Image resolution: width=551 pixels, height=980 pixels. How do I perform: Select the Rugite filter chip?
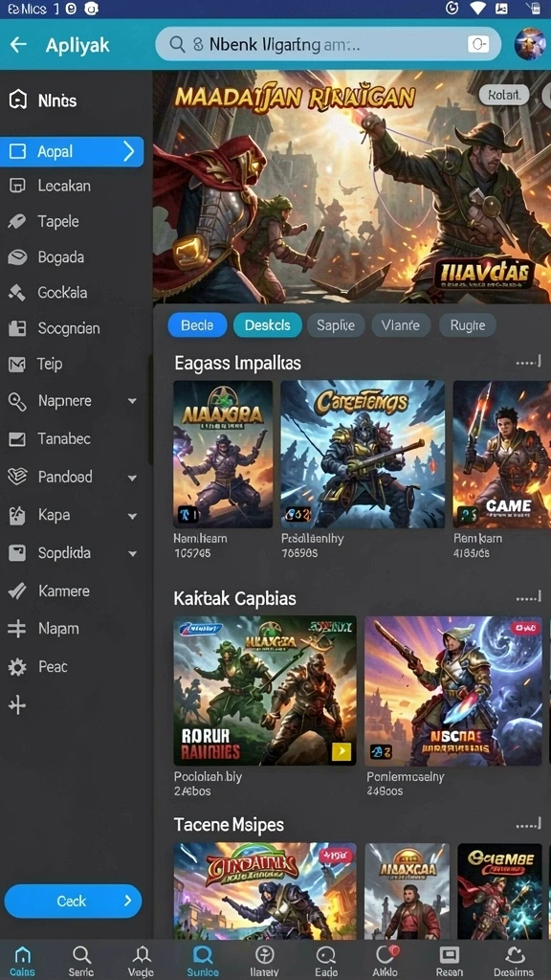coord(467,325)
